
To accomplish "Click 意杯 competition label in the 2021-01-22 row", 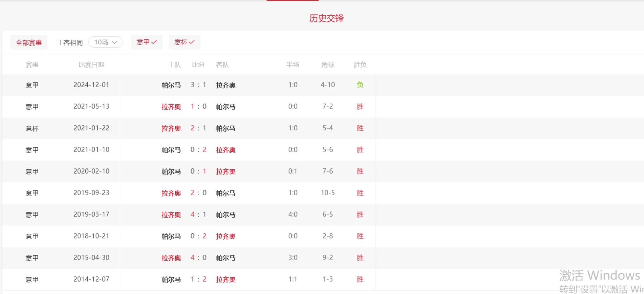I will 32,128.
